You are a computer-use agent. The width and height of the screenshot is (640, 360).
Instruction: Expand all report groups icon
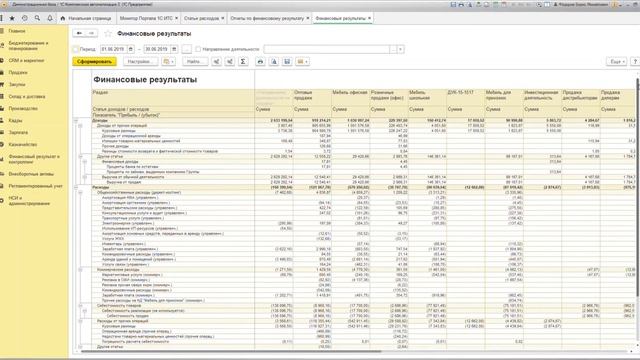(217, 62)
